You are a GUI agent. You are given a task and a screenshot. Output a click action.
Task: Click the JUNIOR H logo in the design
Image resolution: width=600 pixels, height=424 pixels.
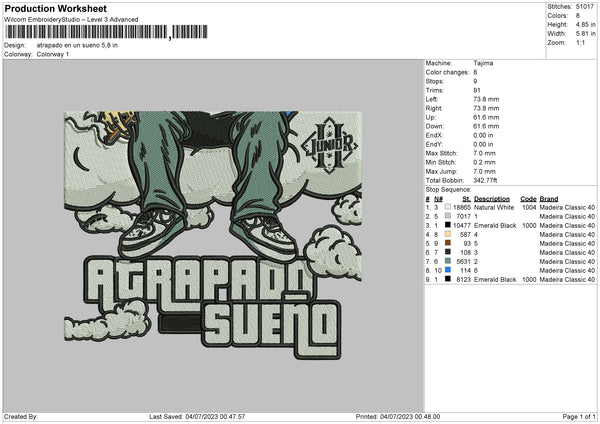(x=330, y=145)
